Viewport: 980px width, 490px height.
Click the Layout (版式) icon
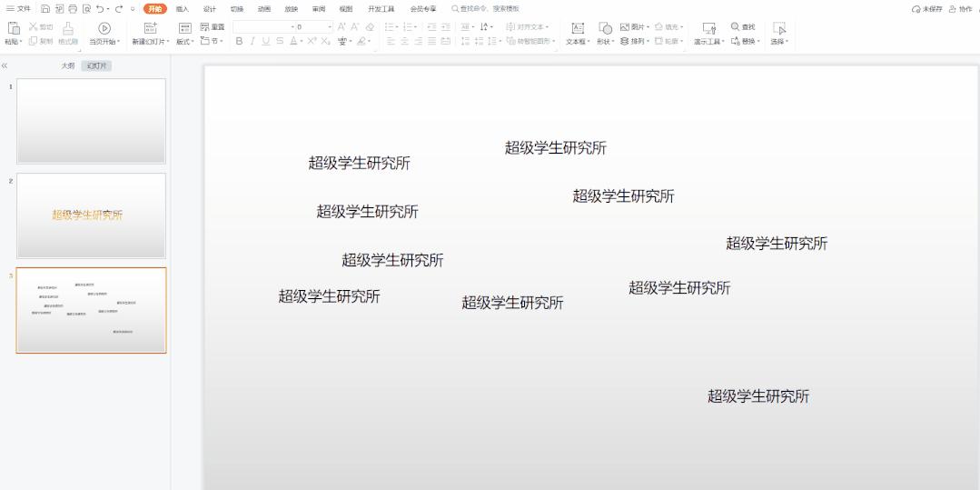point(185,28)
